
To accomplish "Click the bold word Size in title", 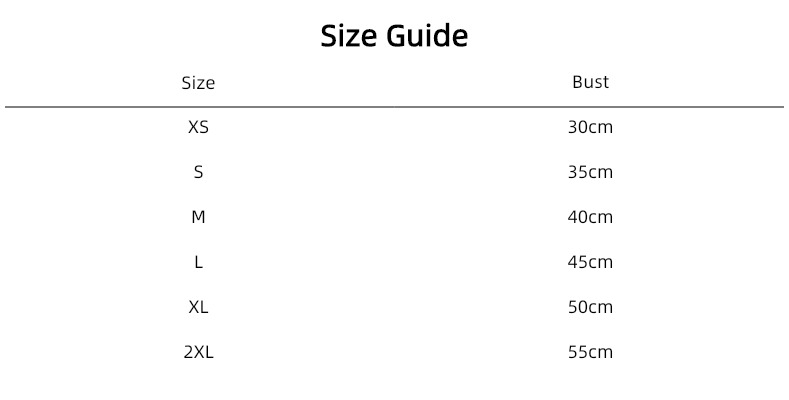I will coord(349,36).
